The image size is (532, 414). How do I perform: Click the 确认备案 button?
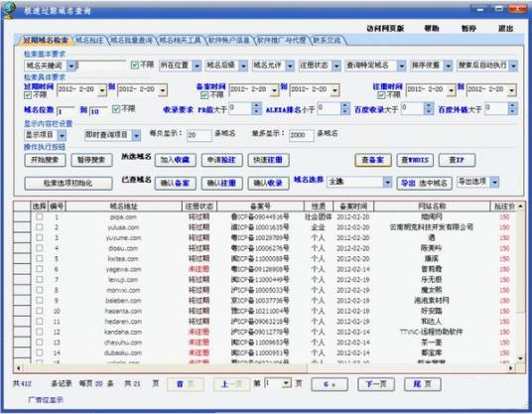pyautogui.click(x=175, y=184)
